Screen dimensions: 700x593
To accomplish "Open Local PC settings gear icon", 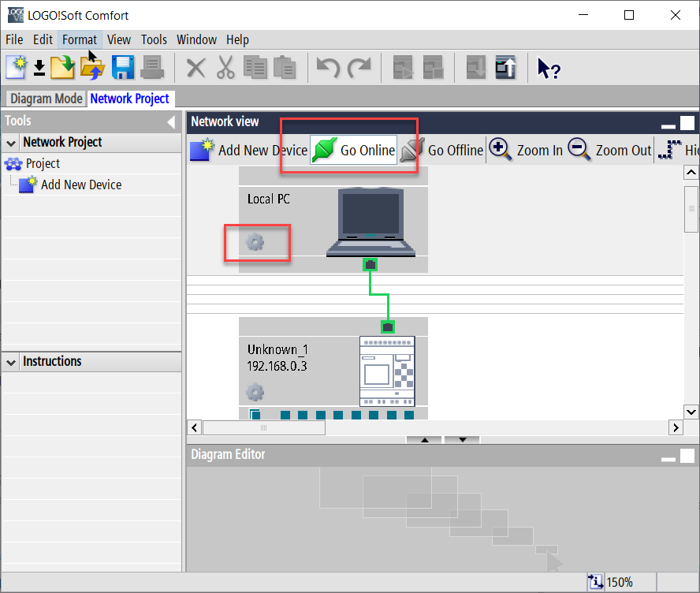I will pos(255,242).
